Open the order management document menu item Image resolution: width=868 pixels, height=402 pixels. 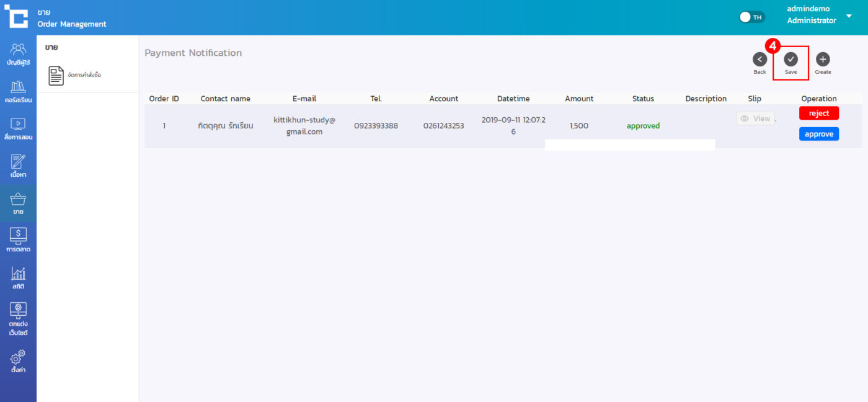74,75
